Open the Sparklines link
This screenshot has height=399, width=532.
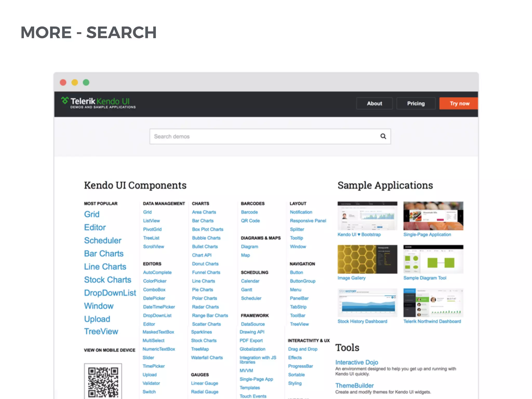tap(201, 332)
